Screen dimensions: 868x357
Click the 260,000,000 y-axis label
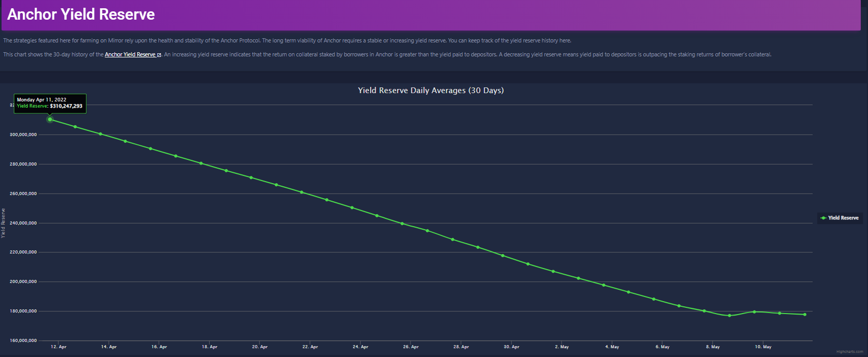[x=23, y=194]
